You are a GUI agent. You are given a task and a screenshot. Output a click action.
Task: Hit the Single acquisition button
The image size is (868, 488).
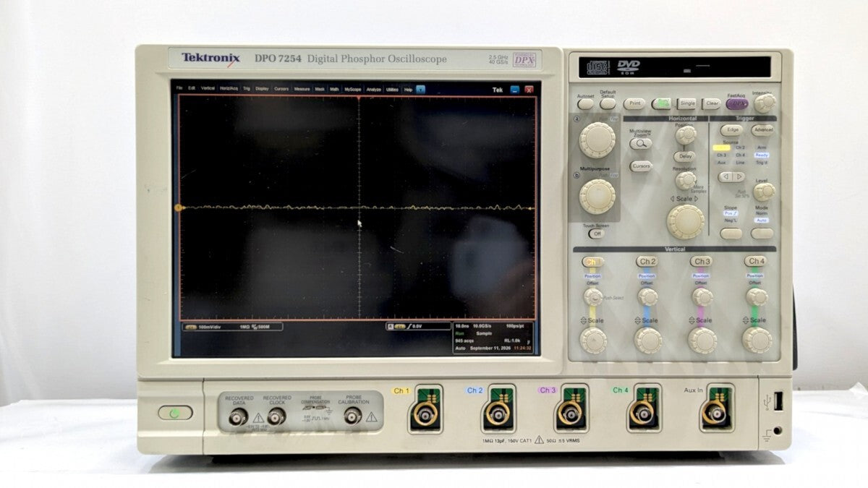[x=687, y=103]
